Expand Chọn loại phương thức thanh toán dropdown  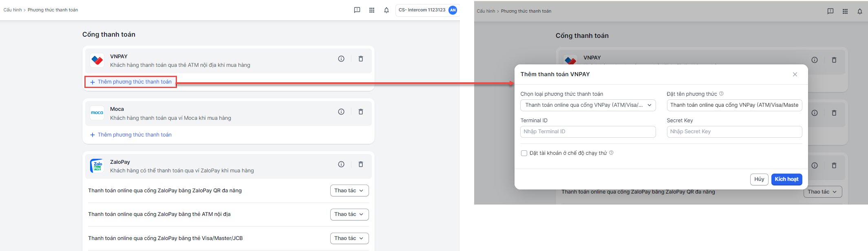pos(588,105)
